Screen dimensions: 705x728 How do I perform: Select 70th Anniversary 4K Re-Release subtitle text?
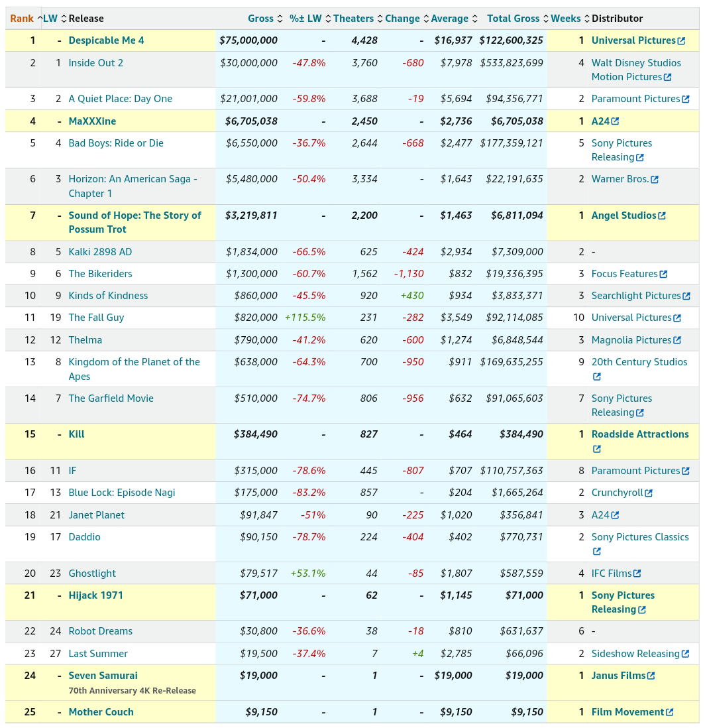pyautogui.click(x=133, y=691)
